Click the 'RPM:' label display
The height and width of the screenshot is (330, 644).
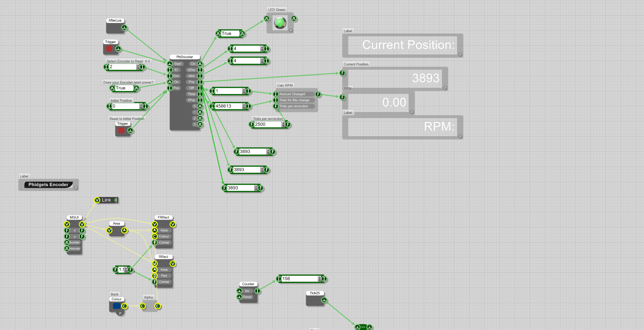[403, 127]
